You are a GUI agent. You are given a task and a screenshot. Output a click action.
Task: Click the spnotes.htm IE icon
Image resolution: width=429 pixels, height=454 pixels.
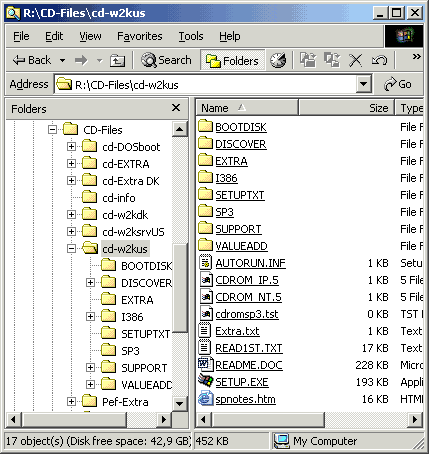coord(205,398)
